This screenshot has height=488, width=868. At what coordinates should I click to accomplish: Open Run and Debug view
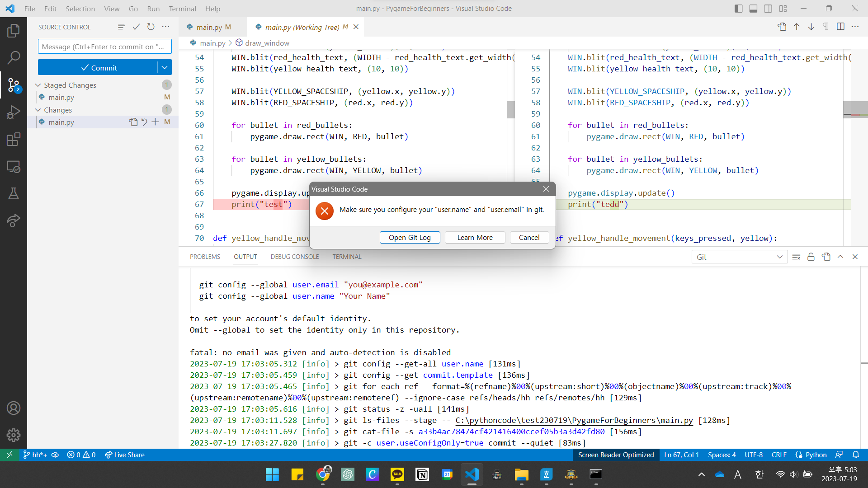pos(13,112)
